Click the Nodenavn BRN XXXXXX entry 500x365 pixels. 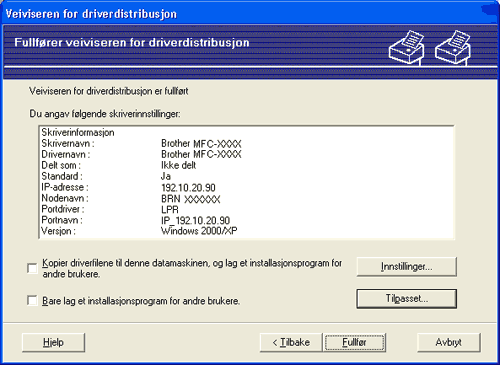(x=246, y=198)
